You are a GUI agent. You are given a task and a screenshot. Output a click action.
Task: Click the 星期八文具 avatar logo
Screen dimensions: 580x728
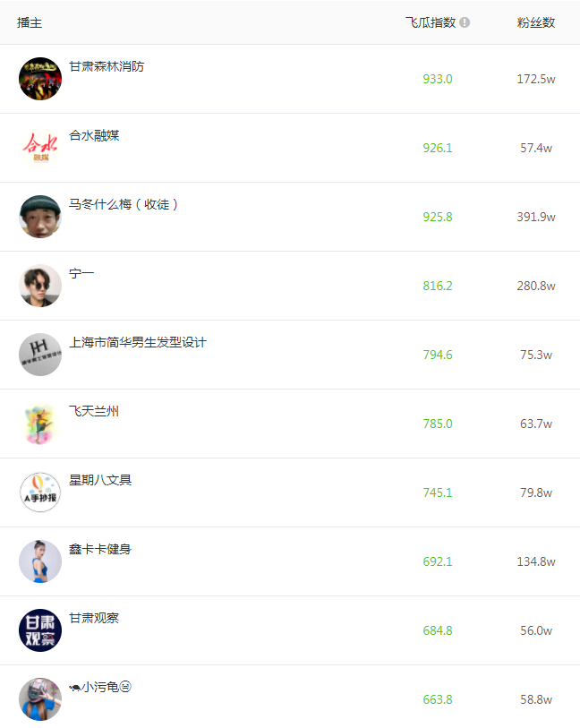pos(40,492)
